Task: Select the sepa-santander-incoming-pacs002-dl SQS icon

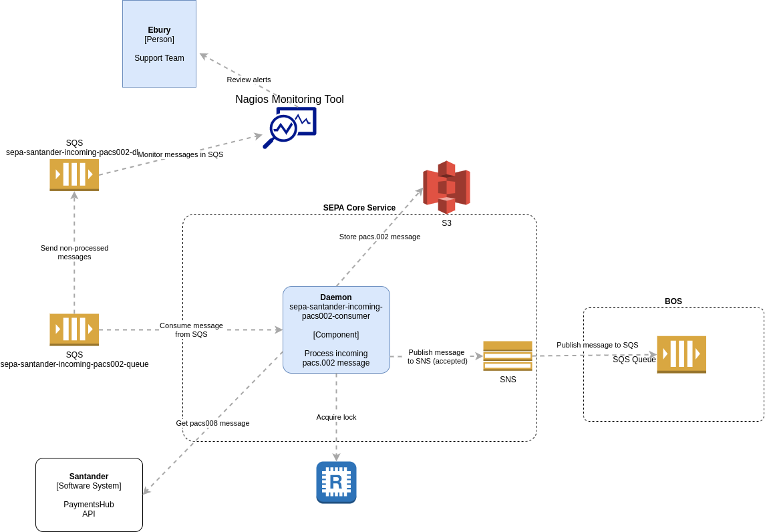Action: (74, 174)
